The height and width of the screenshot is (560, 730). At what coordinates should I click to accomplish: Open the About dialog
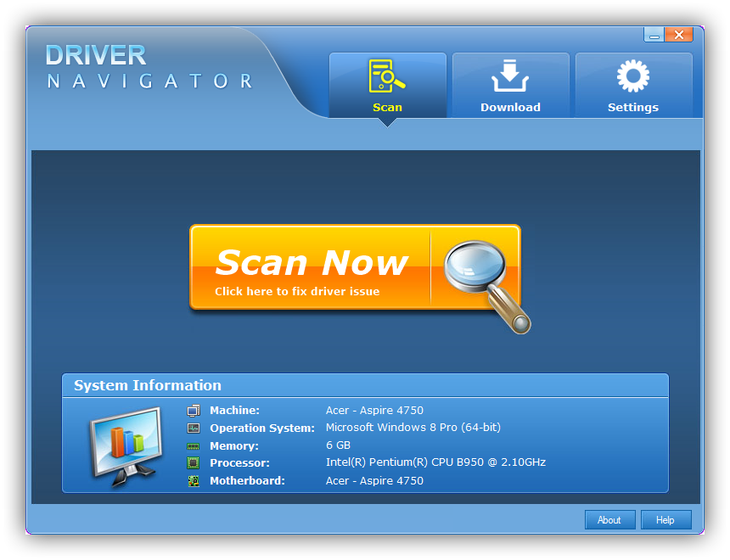tap(609, 520)
